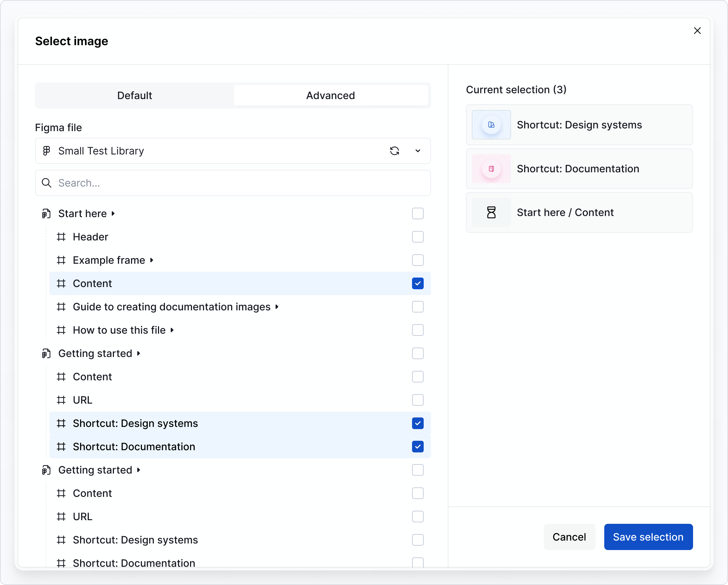Click the Start here page icon

pos(46,213)
